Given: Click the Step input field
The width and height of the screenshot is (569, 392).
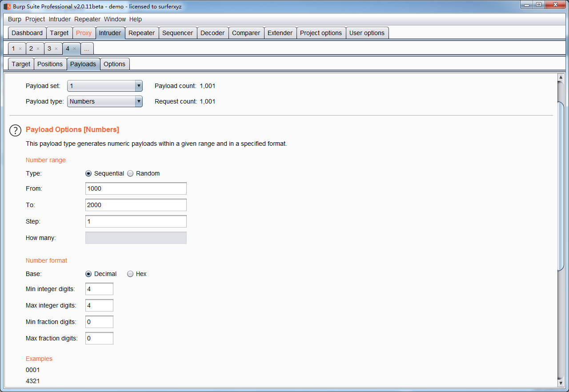Looking at the screenshot, I should pos(136,221).
